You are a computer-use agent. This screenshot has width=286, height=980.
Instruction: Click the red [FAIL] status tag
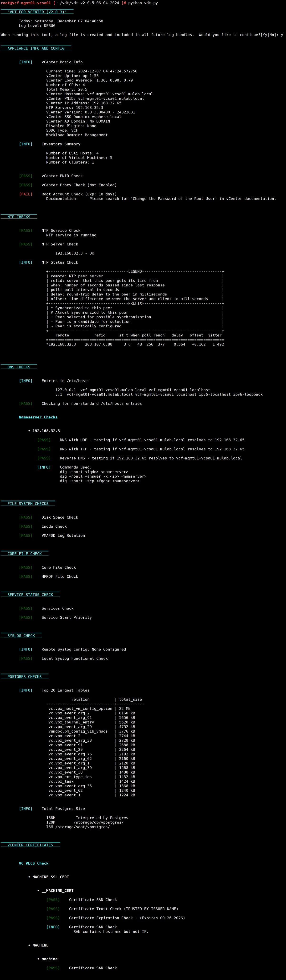[x=26, y=194]
